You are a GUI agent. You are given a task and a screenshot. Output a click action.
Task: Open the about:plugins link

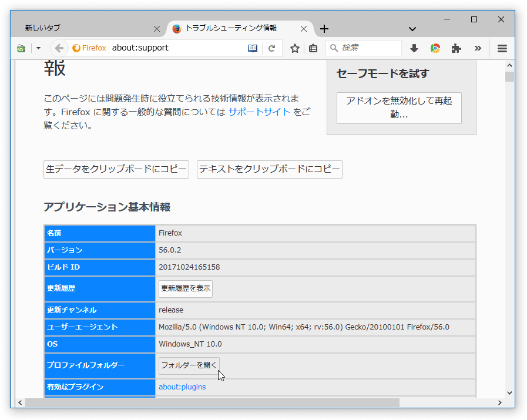click(x=182, y=387)
